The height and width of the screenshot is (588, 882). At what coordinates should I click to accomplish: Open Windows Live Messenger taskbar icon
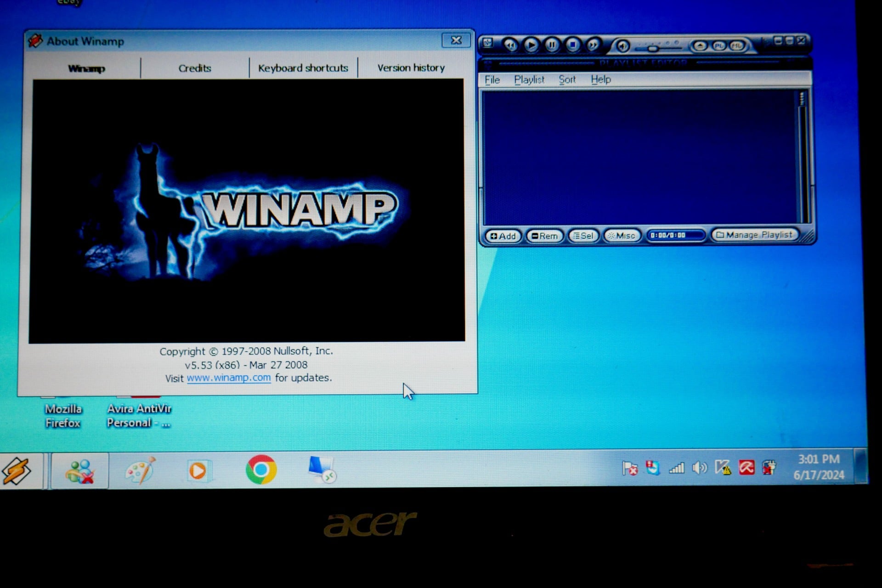point(80,471)
